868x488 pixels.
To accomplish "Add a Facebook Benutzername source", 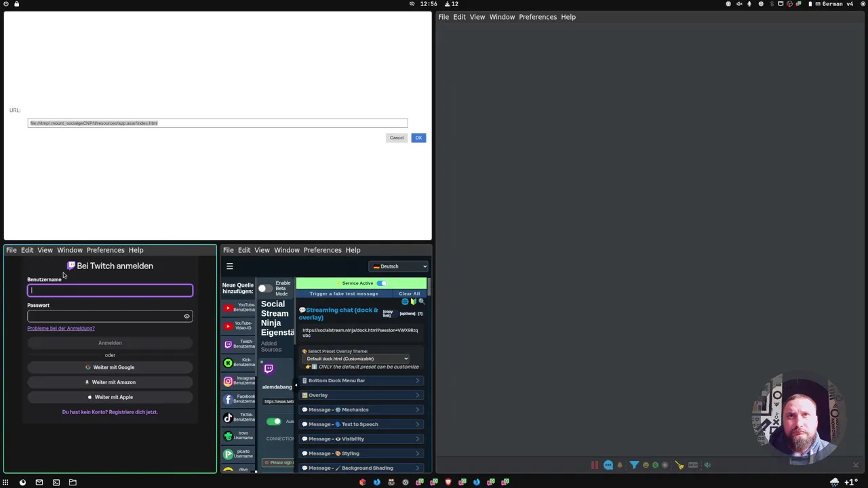I will (x=239, y=399).
